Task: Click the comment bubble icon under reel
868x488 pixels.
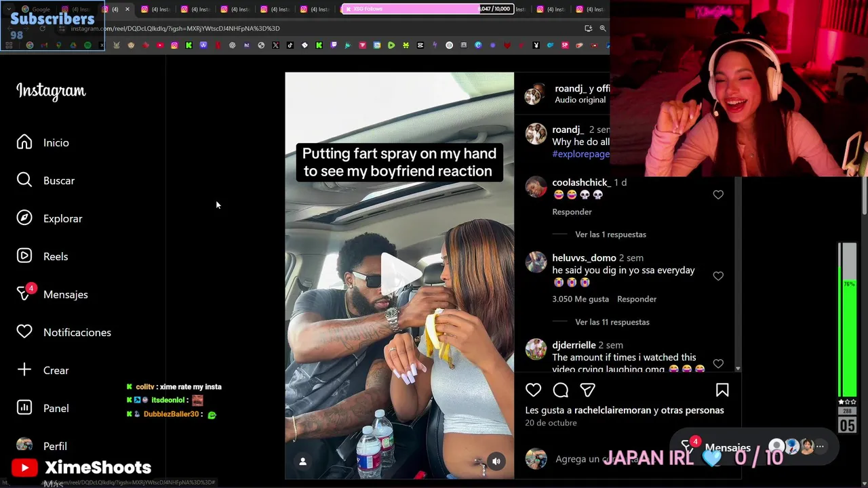Action: [x=561, y=390]
